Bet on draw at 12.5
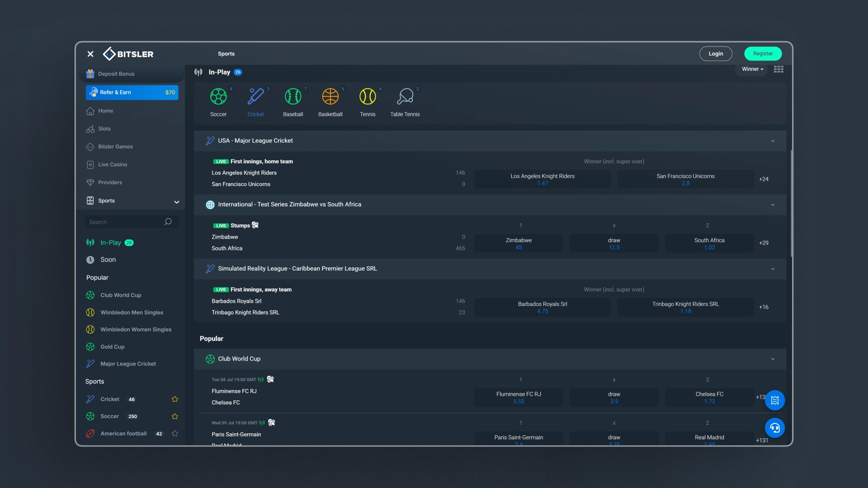 click(614, 244)
